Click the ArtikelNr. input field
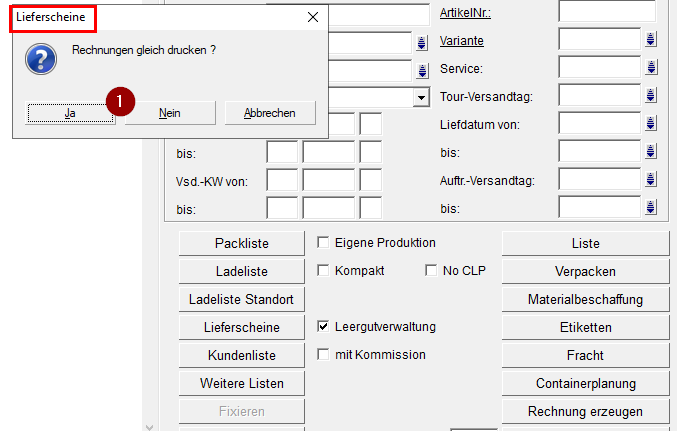 point(606,12)
